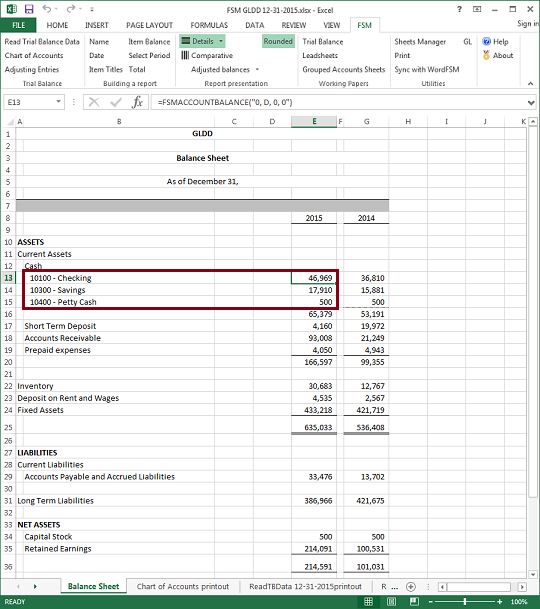The image size is (540, 609).
Task: Click the Undo arrow icon
Action: pyautogui.click(x=47, y=9)
